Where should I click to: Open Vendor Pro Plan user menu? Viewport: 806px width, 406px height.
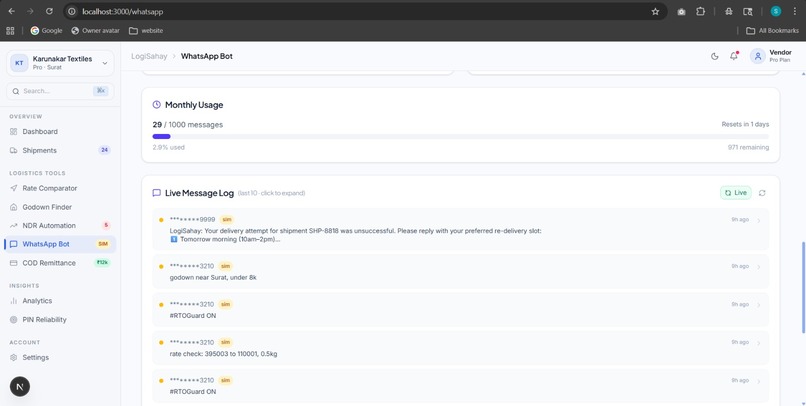pos(771,56)
